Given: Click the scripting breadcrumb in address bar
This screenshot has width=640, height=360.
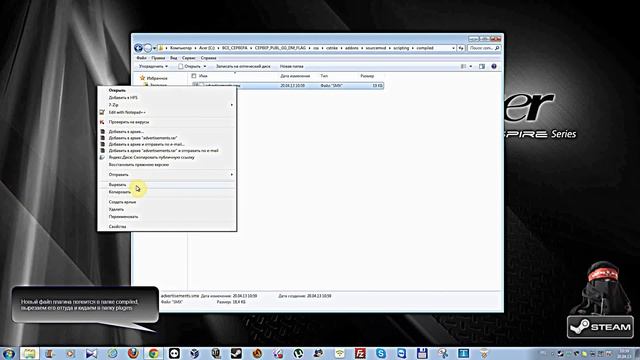Looking at the screenshot, I should point(400,48).
